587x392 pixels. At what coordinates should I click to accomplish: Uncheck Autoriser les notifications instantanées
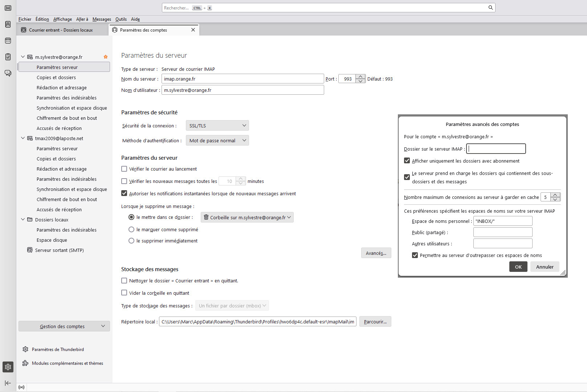[124, 193]
